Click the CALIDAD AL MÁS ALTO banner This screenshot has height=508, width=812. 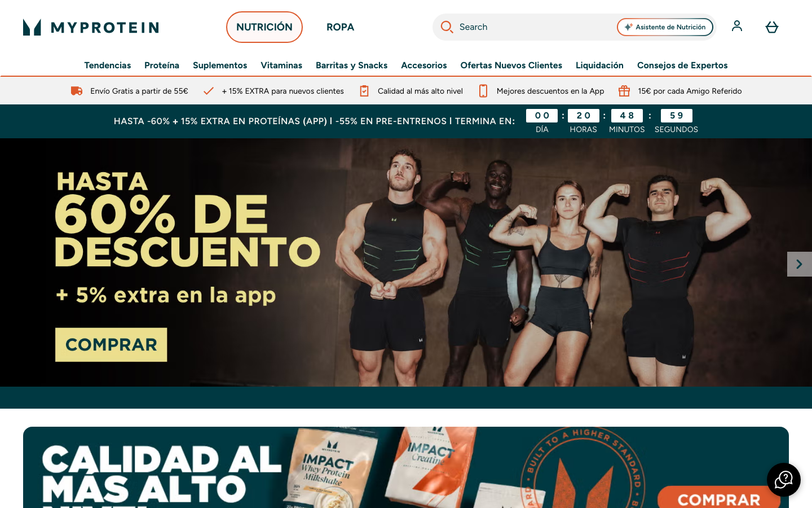pos(406,467)
